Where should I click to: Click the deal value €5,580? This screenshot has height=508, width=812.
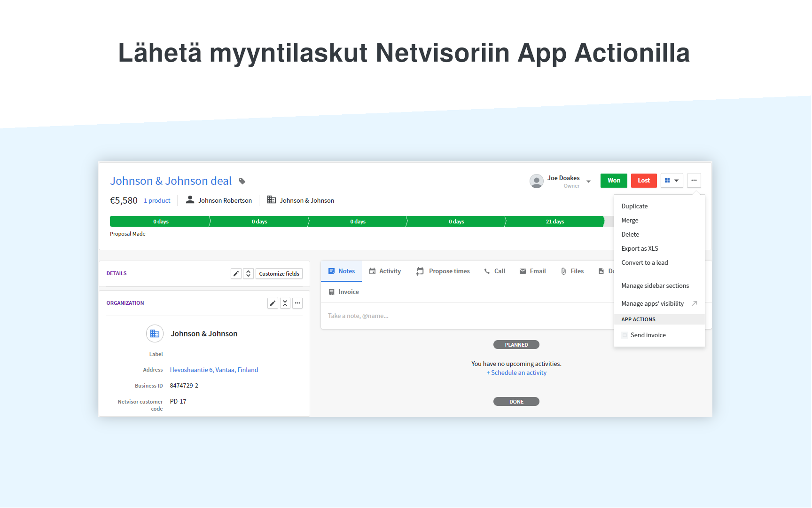pyautogui.click(x=124, y=200)
